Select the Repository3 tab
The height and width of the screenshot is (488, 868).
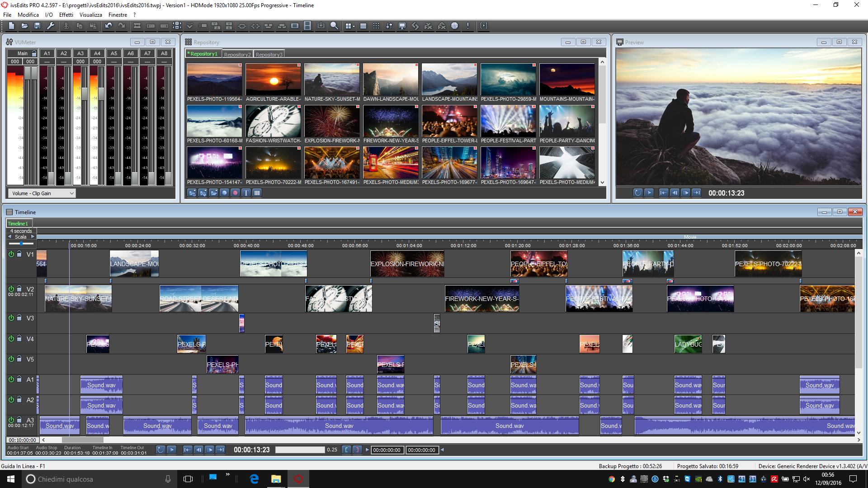[x=269, y=54]
